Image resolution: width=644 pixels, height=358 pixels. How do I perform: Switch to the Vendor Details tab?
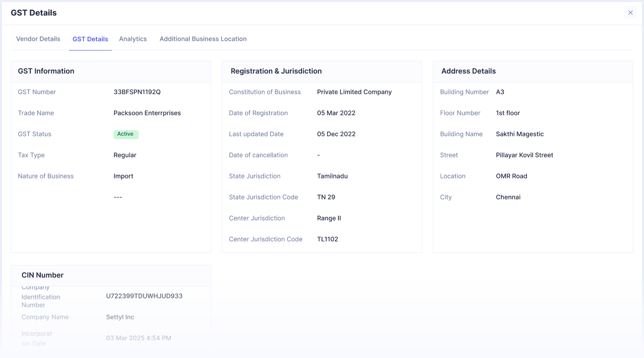click(38, 38)
